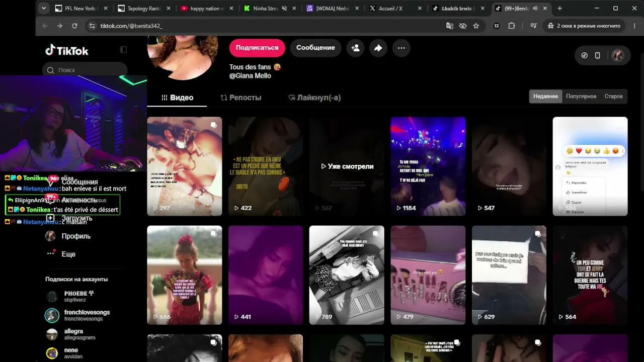The image size is (644, 362).
Task: Close the Accueil / X tab
Action: (x=420, y=9)
